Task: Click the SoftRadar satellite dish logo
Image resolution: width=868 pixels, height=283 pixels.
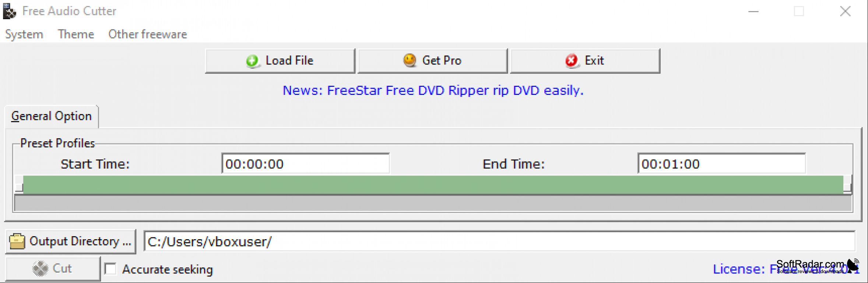Action: (853, 266)
